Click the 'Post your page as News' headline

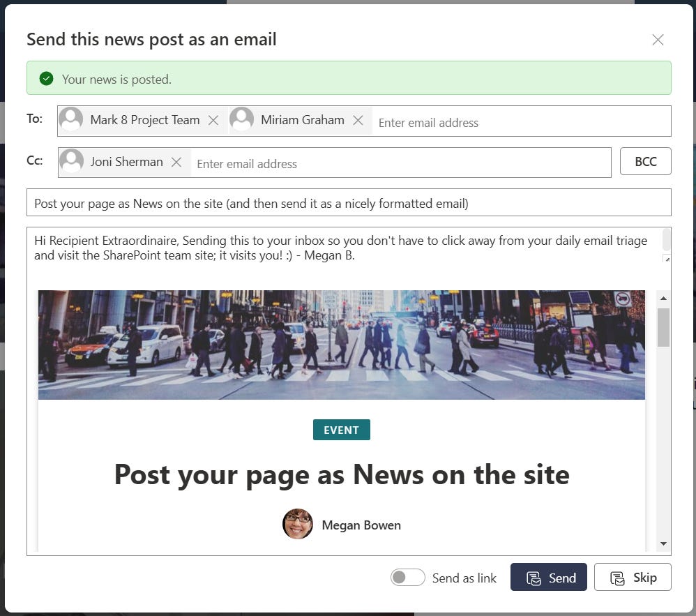[342, 475]
